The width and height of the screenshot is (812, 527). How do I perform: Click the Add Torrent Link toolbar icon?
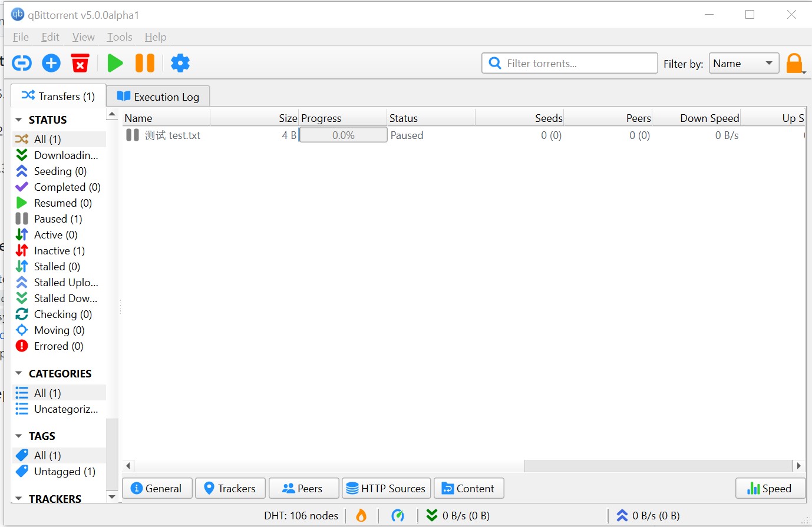(22, 63)
